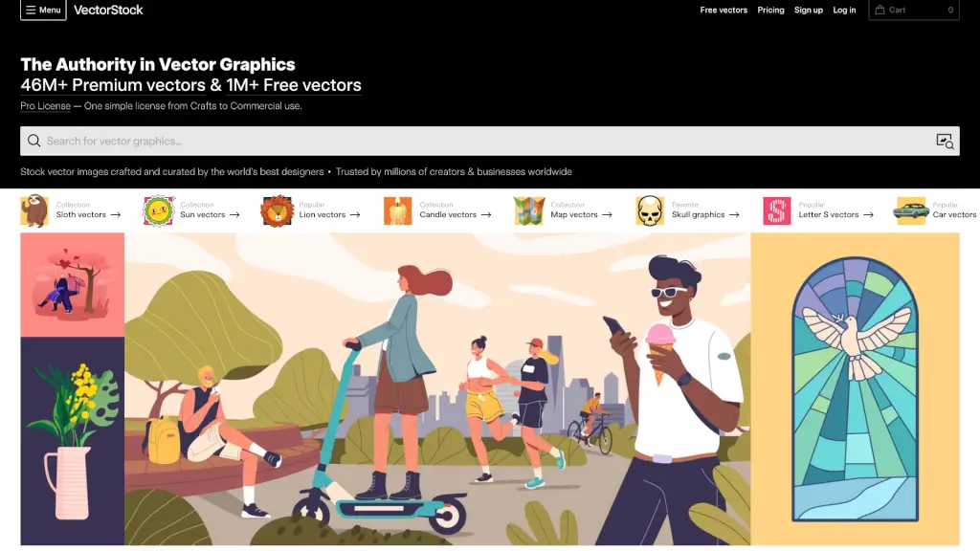Click the VectorStock logo
This screenshot has height=551, width=980.
click(x=108, y=10)
